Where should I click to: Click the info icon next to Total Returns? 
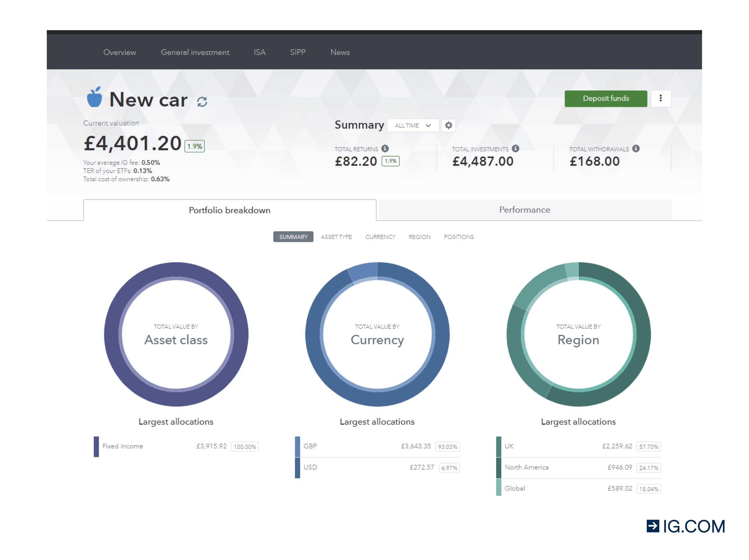coord(385,148)
